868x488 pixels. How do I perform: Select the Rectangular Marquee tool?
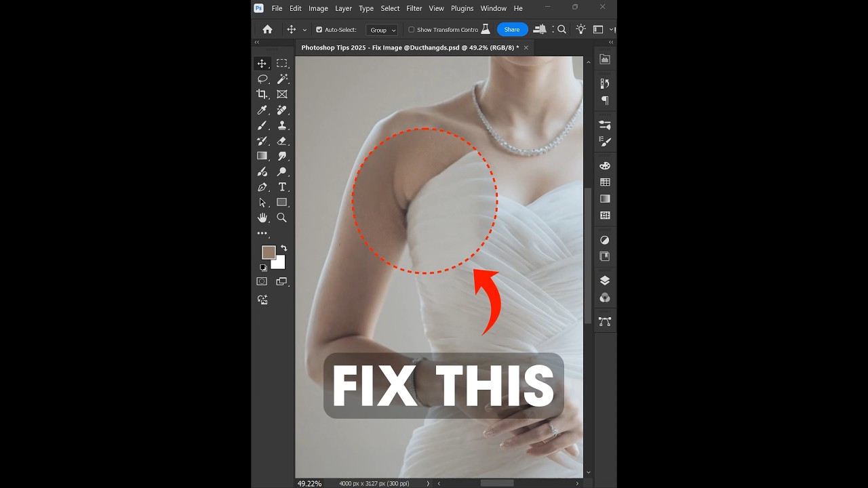pyautogui.click(x=282, y=63)
